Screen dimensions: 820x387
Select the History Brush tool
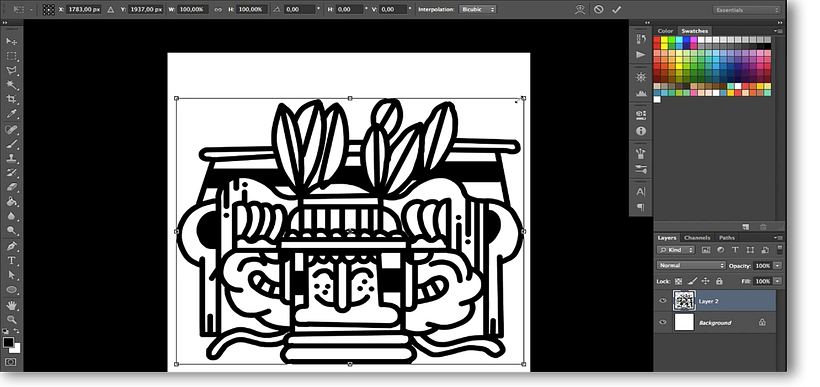12,173
